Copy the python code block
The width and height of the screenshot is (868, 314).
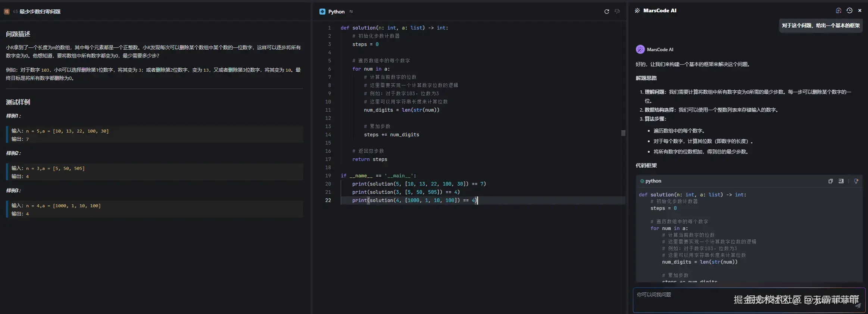831,181
